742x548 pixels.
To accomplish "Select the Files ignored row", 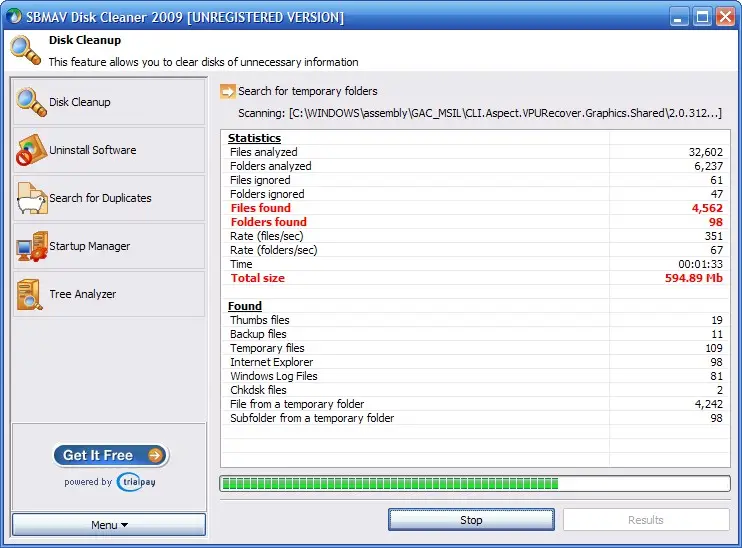I will pos(475,180).
